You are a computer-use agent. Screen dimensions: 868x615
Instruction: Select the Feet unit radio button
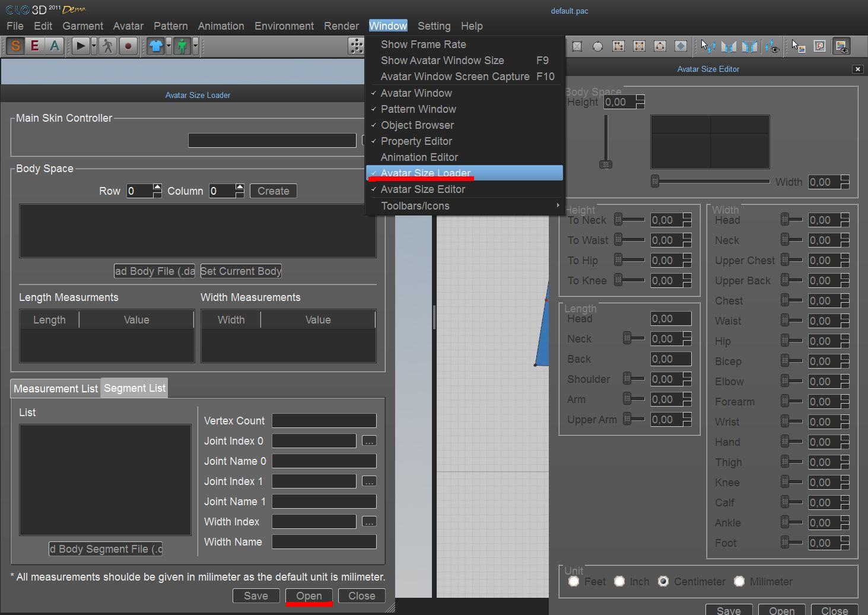tap(574, 581)
